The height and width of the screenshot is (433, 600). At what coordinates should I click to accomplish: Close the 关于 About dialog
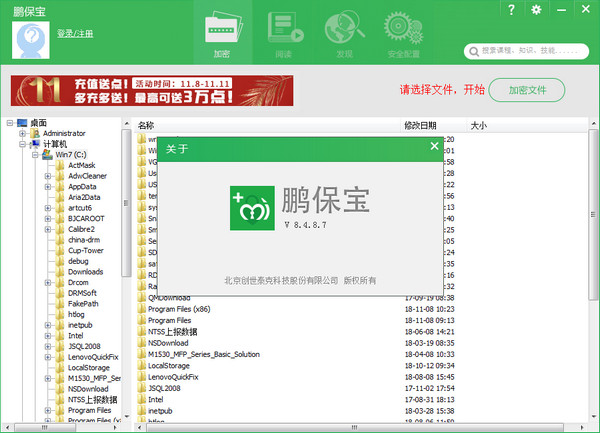click(434, 147)
